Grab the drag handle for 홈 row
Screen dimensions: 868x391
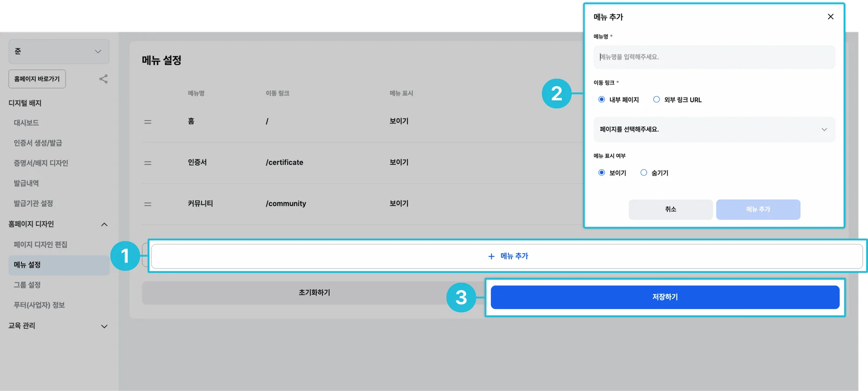pos(148,122)
